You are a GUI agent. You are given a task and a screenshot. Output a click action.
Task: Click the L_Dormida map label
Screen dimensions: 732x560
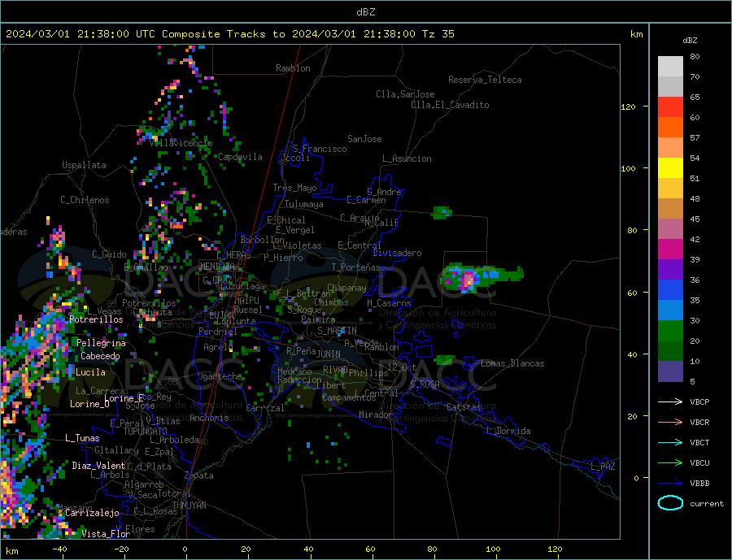(x=509, y=431)
